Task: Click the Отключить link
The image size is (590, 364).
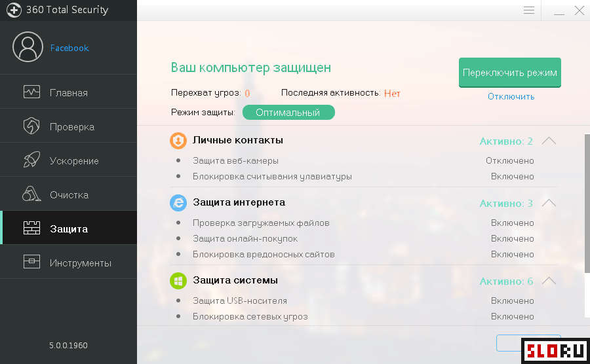Action: pyautogui.click(x=511, y=96)
